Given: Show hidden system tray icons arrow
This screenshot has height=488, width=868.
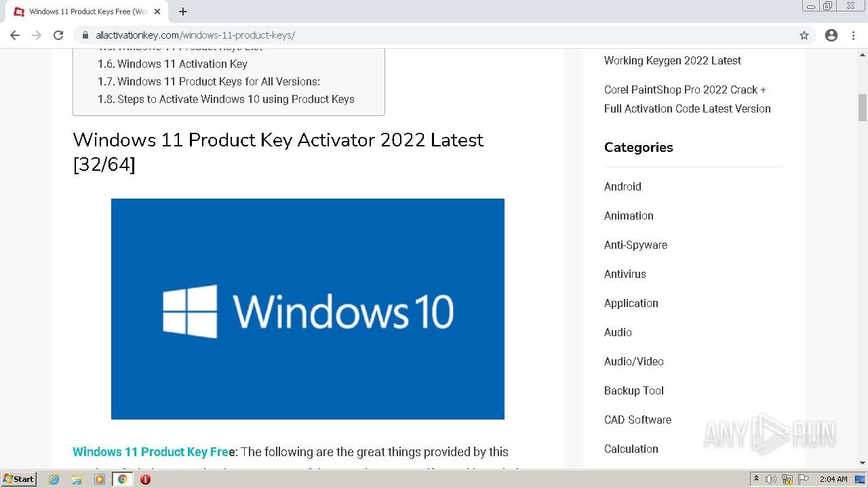Looking at the screenshot, I should pos(756,479).
